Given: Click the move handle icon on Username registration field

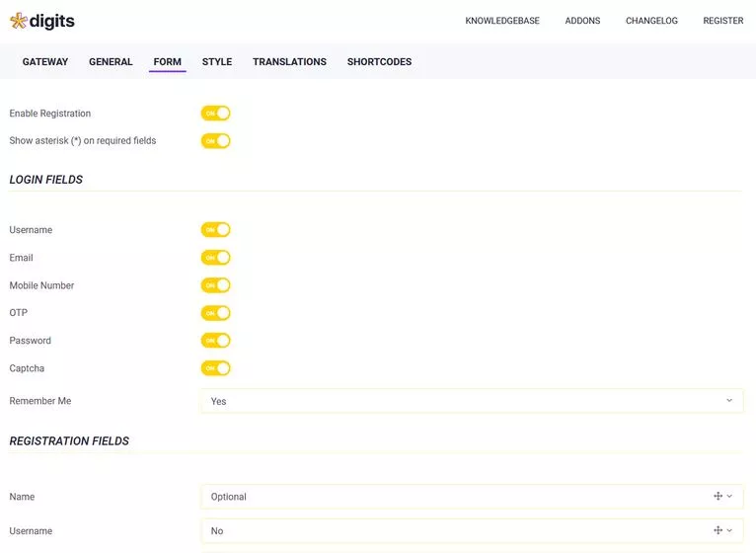Looking at the screenshot, I should 718,530.
